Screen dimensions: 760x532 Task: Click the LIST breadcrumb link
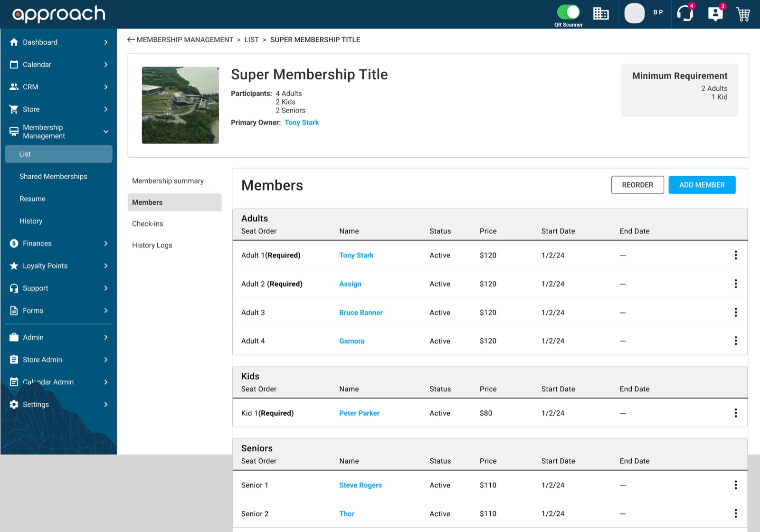(x=251, y=39)
